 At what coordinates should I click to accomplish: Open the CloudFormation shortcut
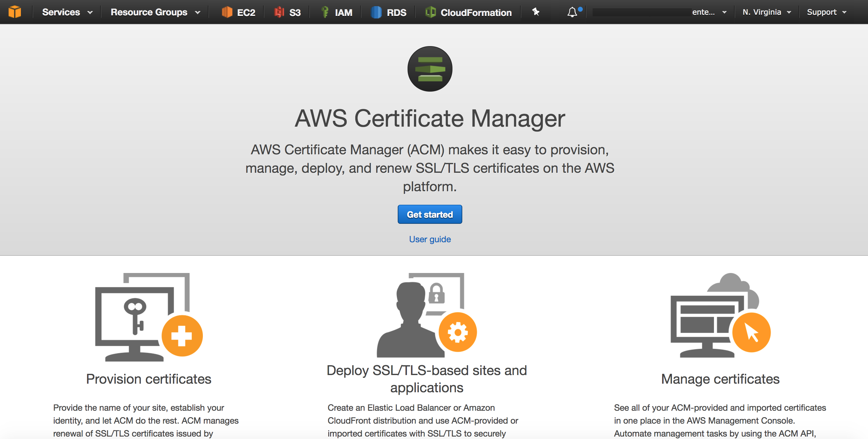tap(468, 13)
